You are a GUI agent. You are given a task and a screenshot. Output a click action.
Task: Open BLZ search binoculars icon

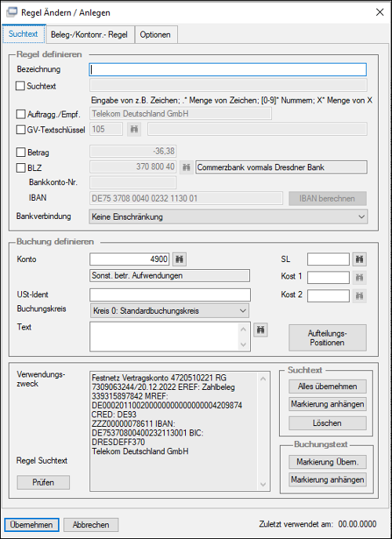click(x=187, y=167)
